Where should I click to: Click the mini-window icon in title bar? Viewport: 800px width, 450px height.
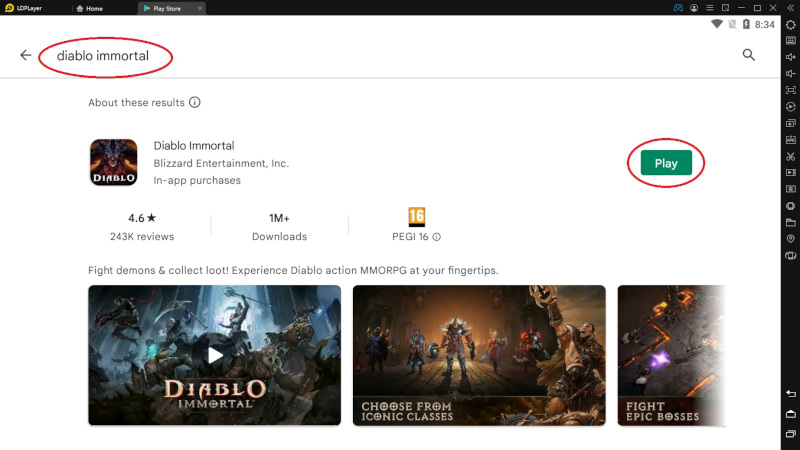point(726,8)
